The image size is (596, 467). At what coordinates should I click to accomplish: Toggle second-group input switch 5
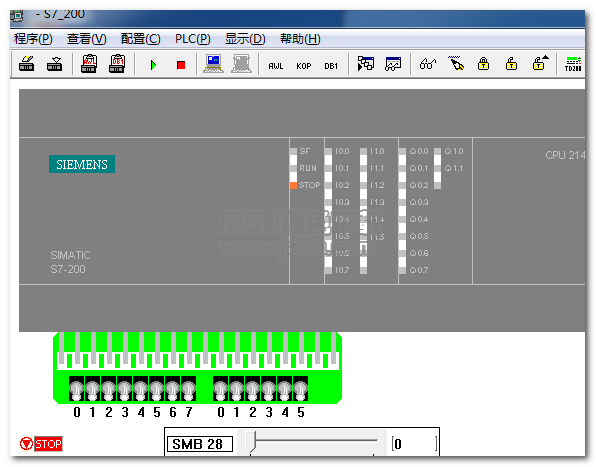300,389
